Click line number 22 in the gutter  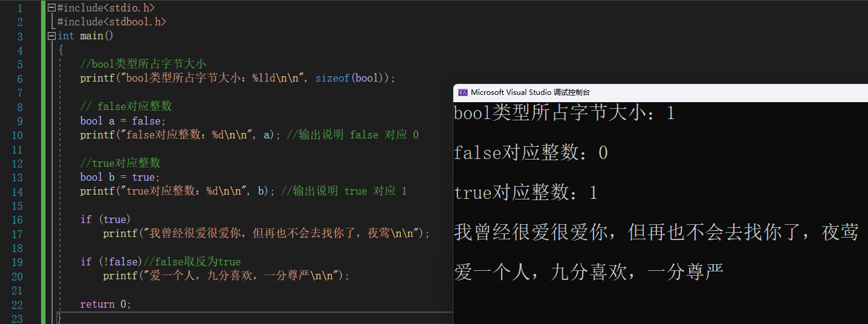tap(16, 305)
